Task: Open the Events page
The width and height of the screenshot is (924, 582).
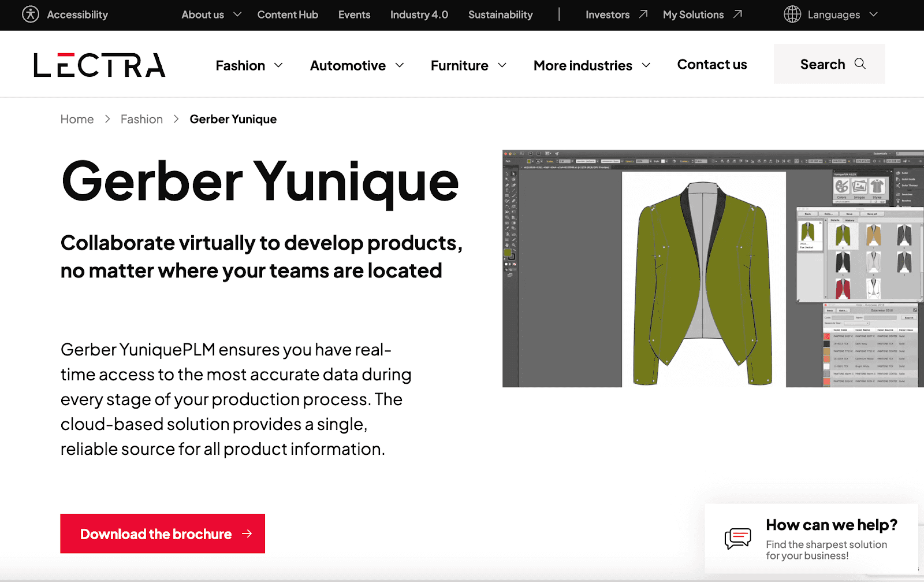Action: 354,15
